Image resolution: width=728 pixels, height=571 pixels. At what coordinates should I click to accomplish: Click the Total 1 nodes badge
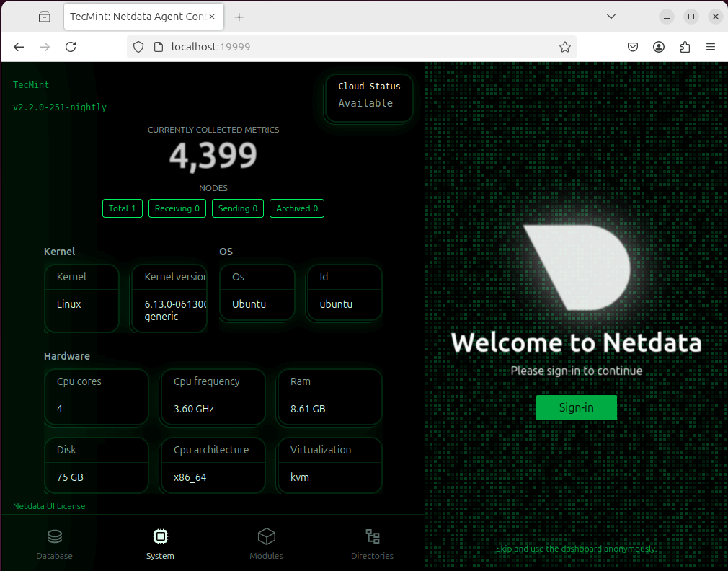(x=122, y=208)
